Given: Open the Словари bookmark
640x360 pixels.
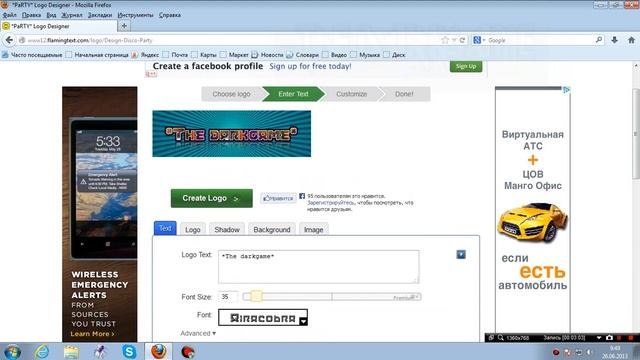Looking at the screenshot, I should 302,55.
